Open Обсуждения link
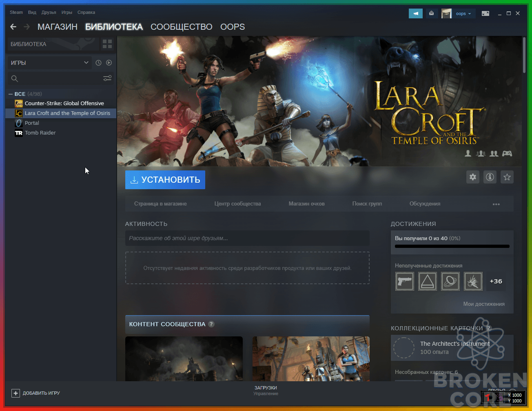The width and height of the screenshot is (532, 411). (425, 204)
